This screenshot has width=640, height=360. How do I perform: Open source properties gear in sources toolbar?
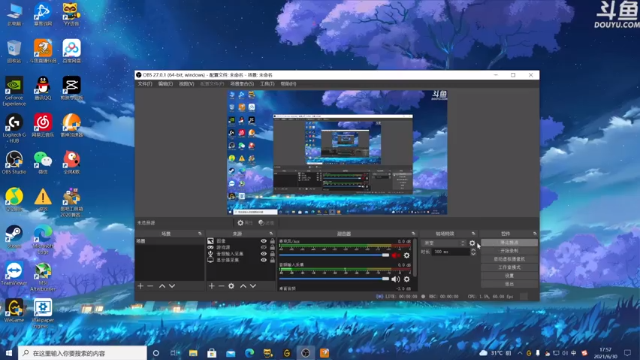pyautogui.click(x=231, y=286)
